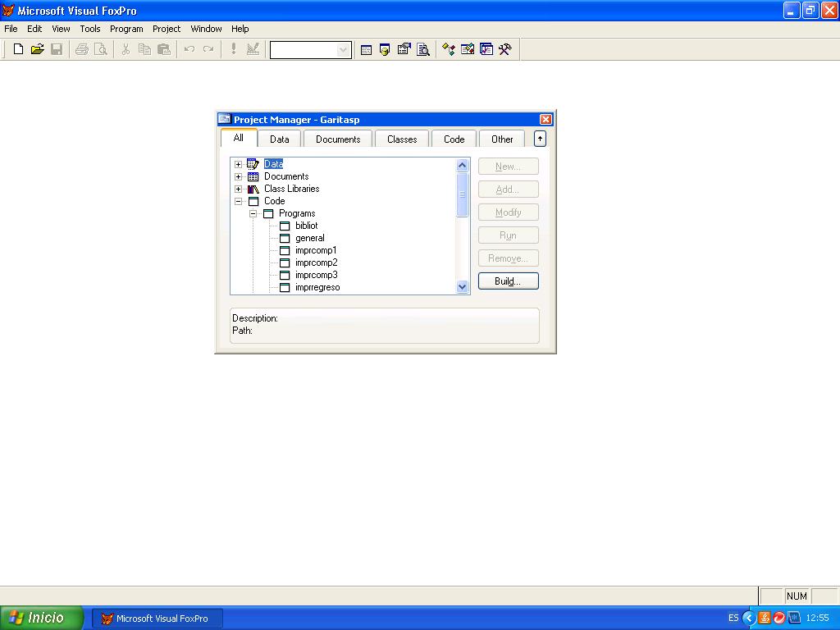Select the imprcomp1 program
The width and height of the screenshot is (840, 630).
pyautogui.click(x=316, y=250)
